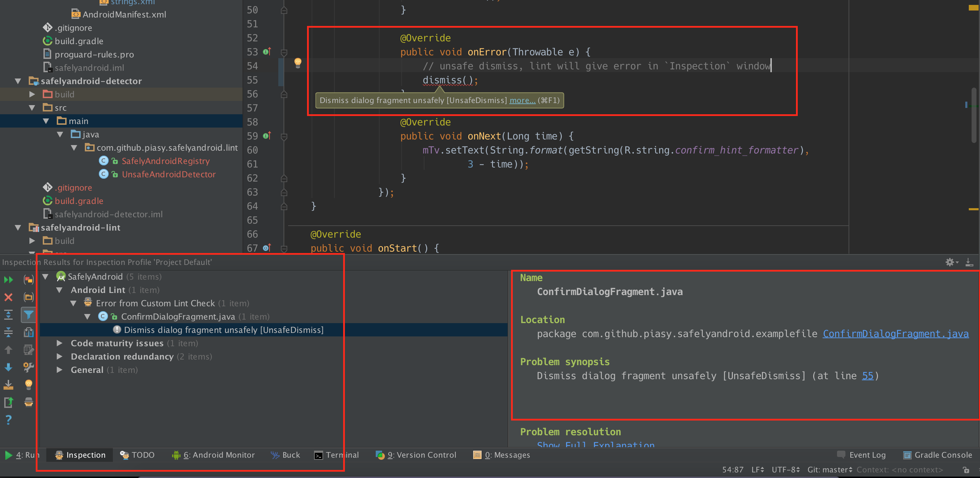The height and width of the screenshot is (478, 980).
Task: Click the blue question mark help icon
Action: click(x=8, y=419)
